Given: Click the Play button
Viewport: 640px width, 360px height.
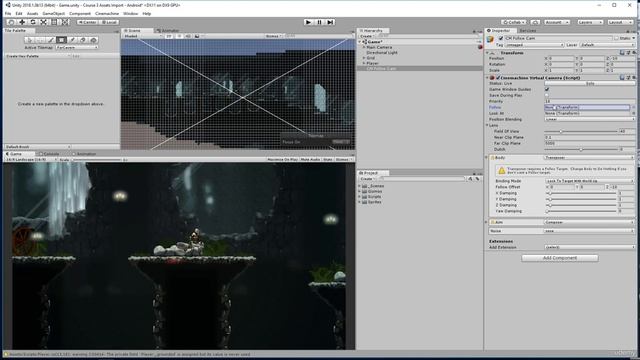Looking at the screenshot, I should click(x=309, y=22).
